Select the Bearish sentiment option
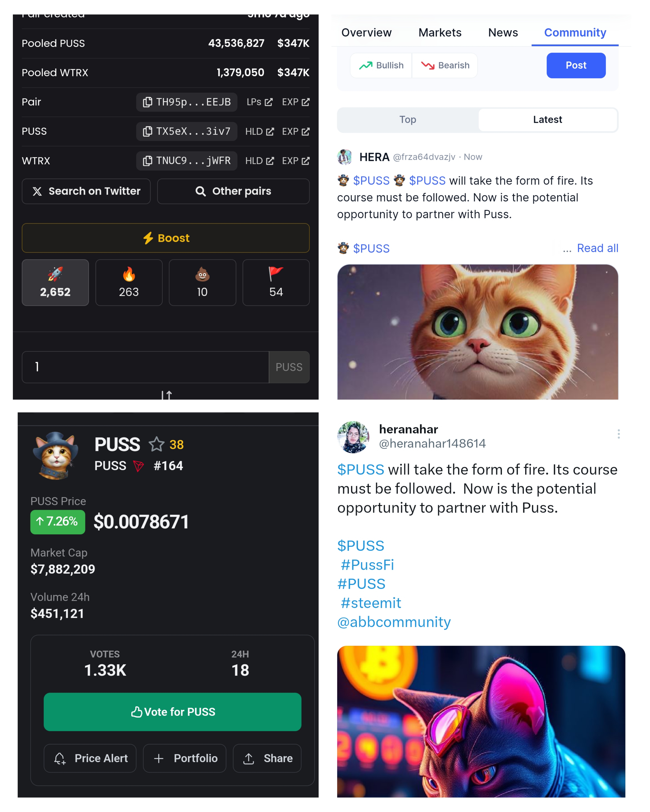 pyautogui.click(x=445, y=65)
